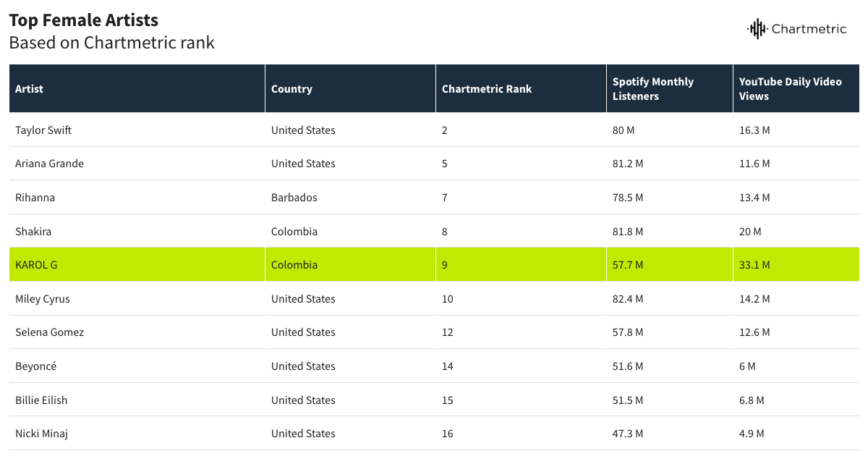
Task: Click the Chartmetric brand name text
Action: 808,29
